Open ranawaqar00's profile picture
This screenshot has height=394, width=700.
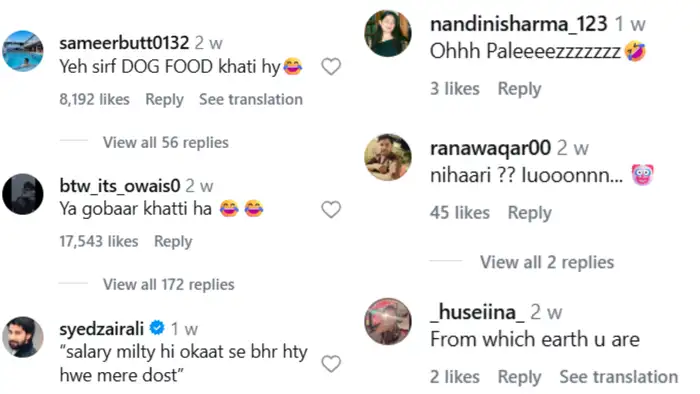pyautogui.click(x=388, y=157)
